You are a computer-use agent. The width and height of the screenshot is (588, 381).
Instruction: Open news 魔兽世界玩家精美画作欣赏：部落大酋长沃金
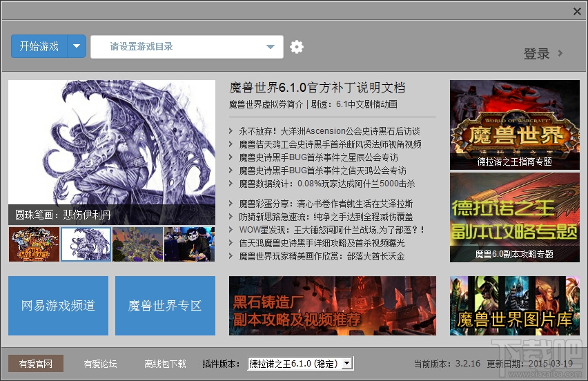[x=322, y=256]
